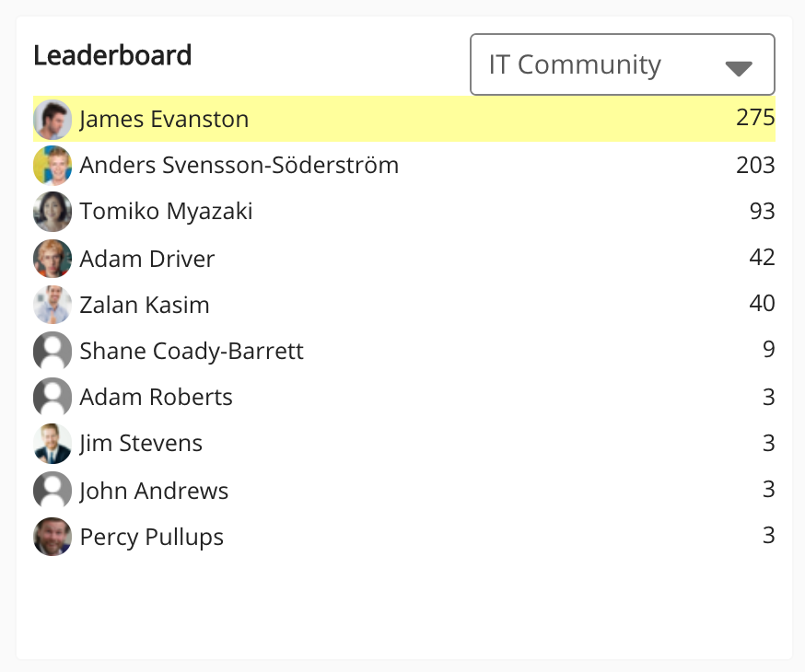
Task: Click the dropdown arrow beside IT Community
Action: (739, 67)
